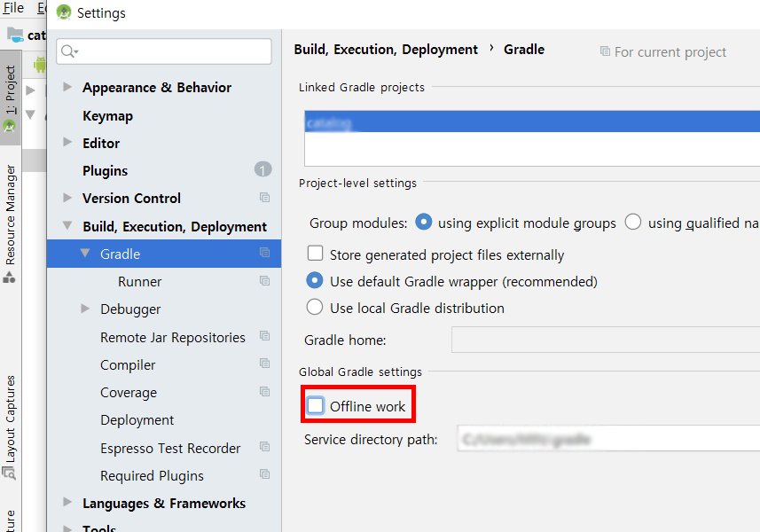Expand the Editor settings node
Image resolution: width=760 pixels, height=532 pixels.
pos(67,143)
